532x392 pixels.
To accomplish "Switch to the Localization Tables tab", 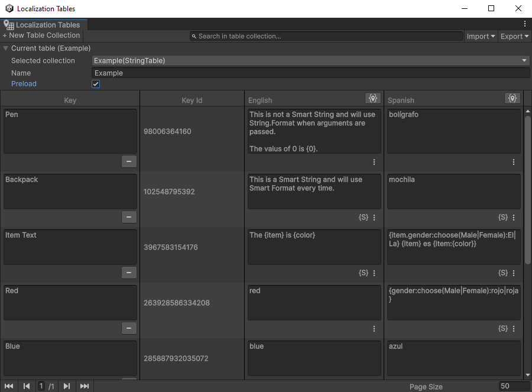I will [x=44, y=25].
